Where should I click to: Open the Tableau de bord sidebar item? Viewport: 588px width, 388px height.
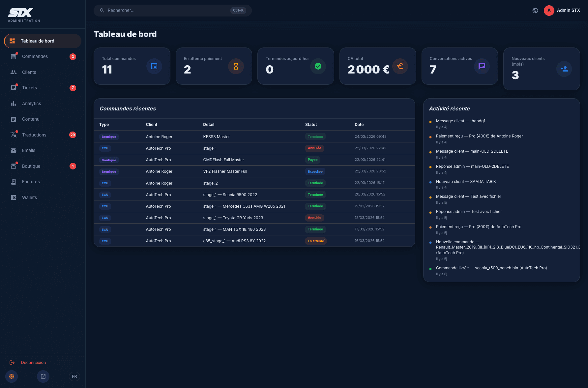(x=43, y=41)
